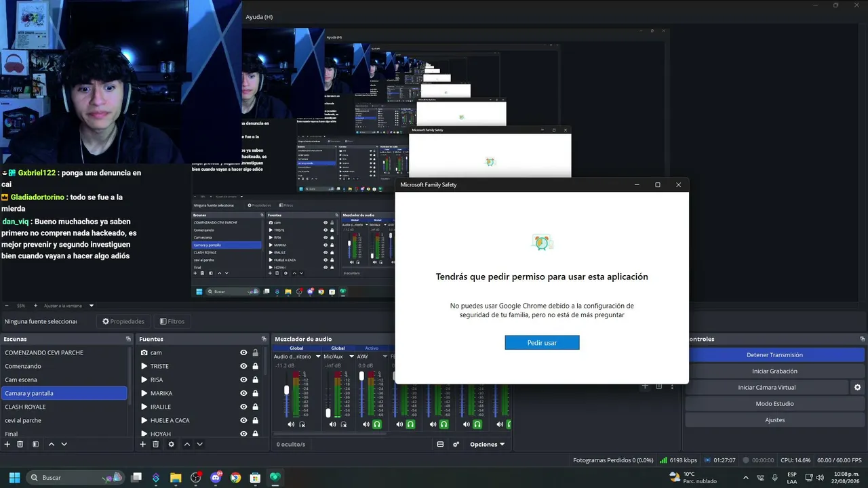Zoom out the preview with minus icon
This screenshot has width=868, height=488.
7,306
